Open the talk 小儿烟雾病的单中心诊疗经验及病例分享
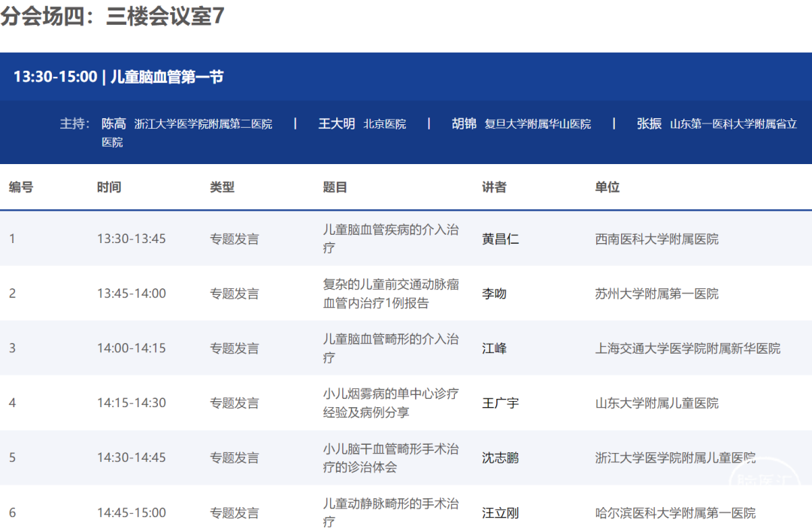This screenshot has height=532, width=812. click(x=390, y=403)
